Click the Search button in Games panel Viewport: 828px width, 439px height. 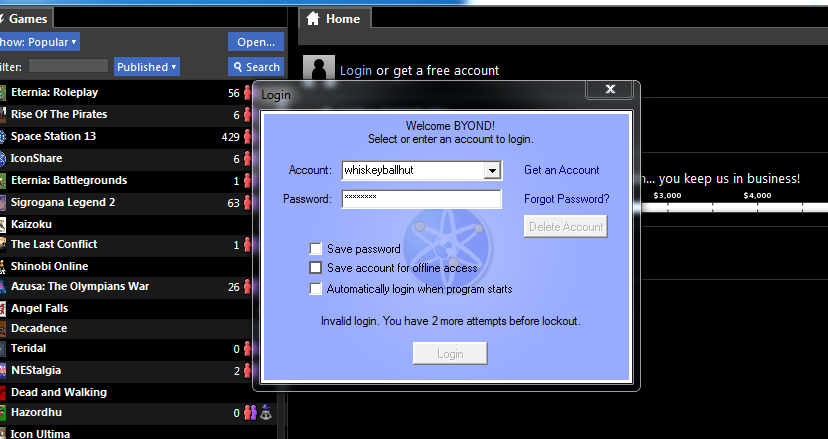256,67
